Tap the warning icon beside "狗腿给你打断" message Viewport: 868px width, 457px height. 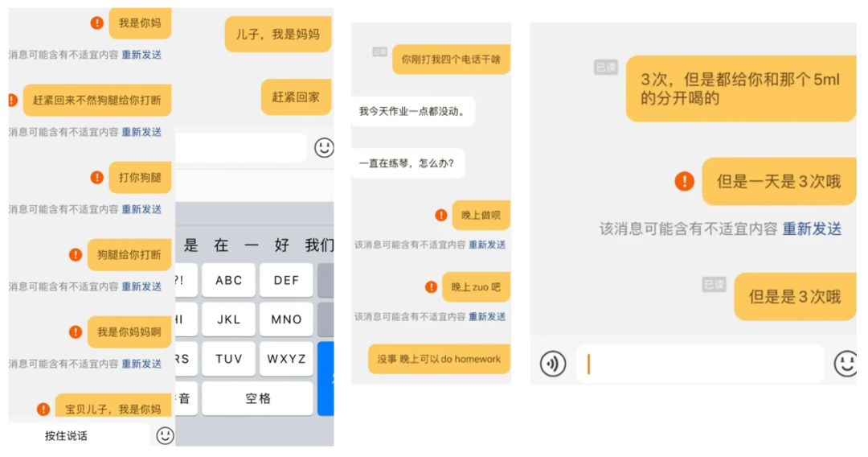[x=76, y=254]
